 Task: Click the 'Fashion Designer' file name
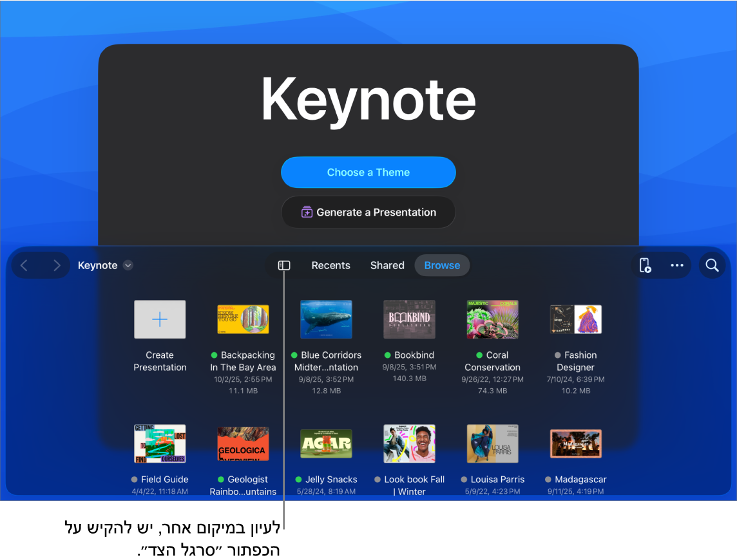click(576, 361)
